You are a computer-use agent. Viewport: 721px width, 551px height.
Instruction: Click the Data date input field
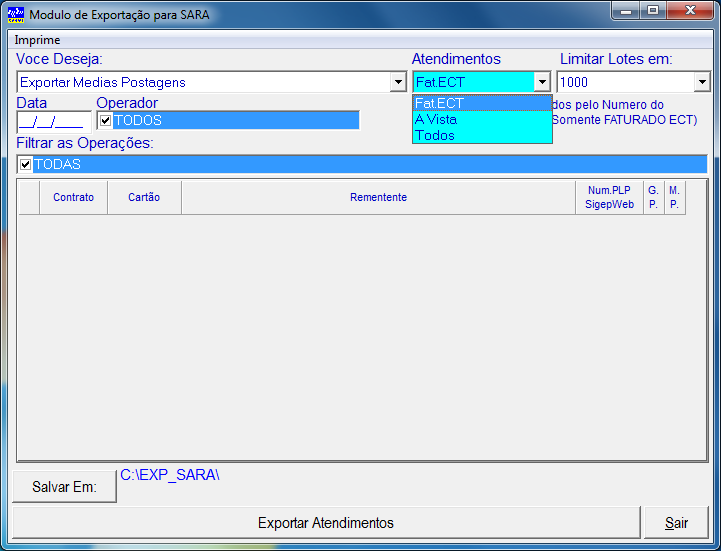click(54, 122)
